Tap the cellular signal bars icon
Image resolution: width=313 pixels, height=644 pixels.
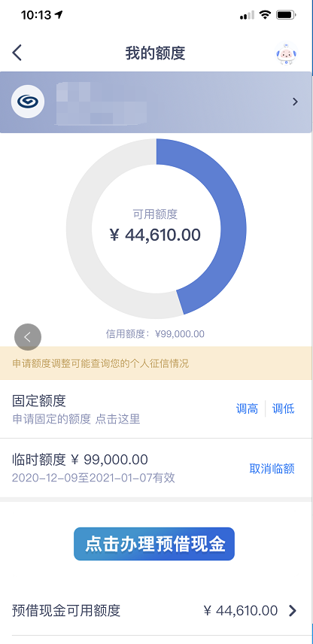click(248, 16)
